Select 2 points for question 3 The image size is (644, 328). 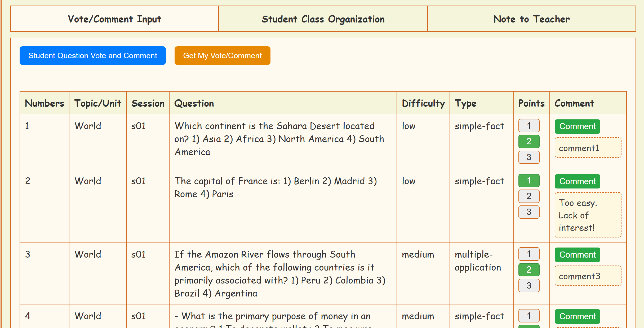point(529,270)
